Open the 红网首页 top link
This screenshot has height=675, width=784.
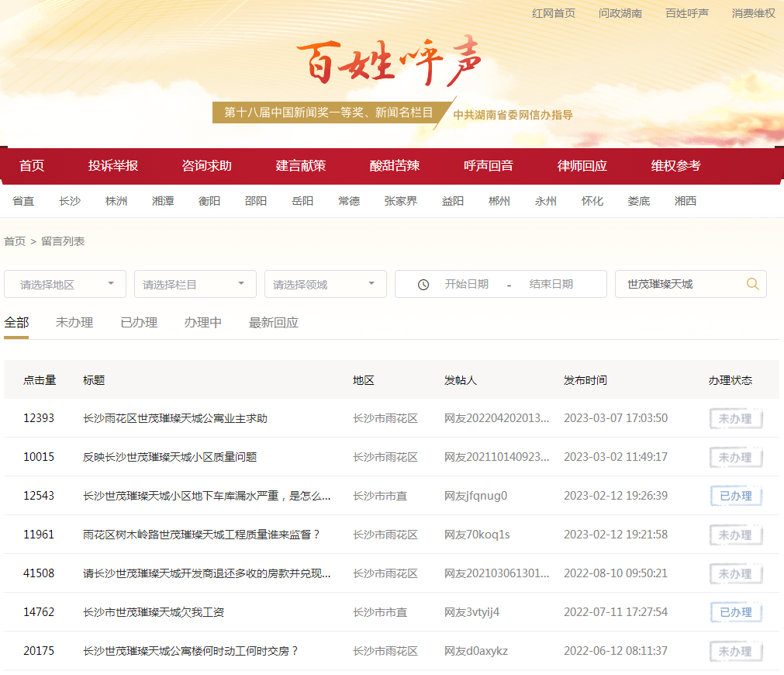point(554,13)
